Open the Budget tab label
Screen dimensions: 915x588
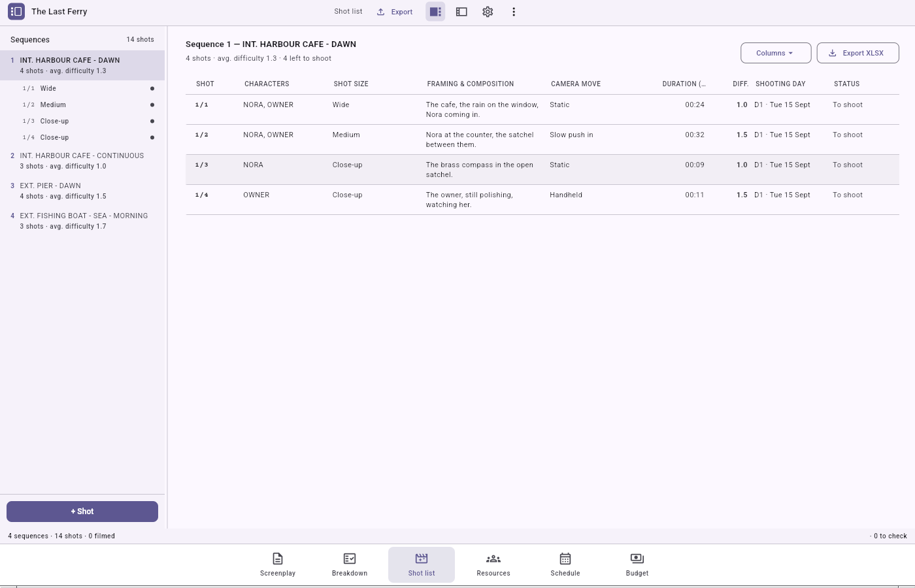coord(637,574)
